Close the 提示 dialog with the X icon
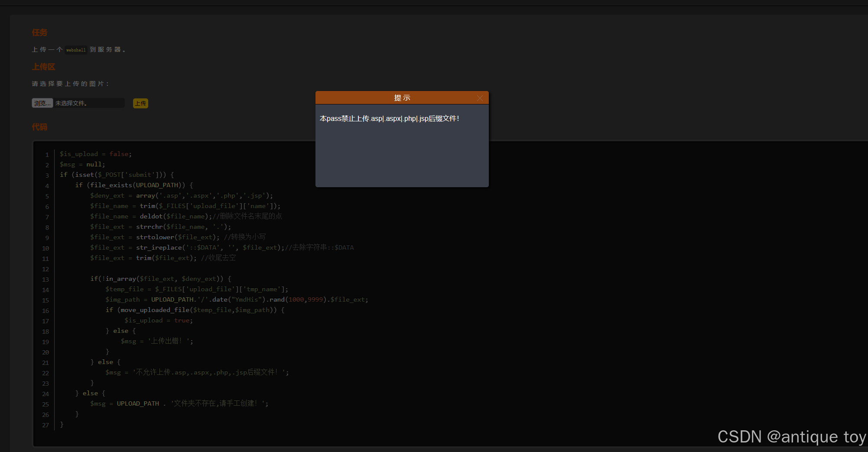The width and height of the screenshot is (868, 452). tap(480, 98)
